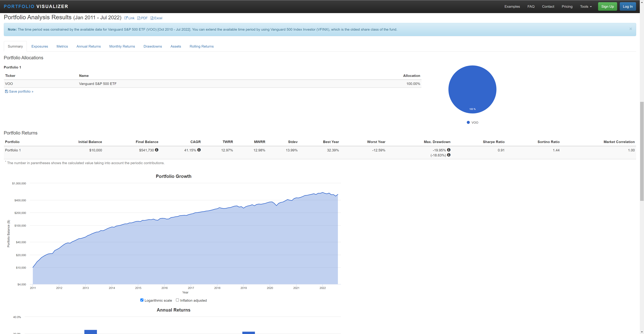Click the Market Correlation column header
Image resolution: width=644 pixels, height=334 pixels.
[619, 142]
